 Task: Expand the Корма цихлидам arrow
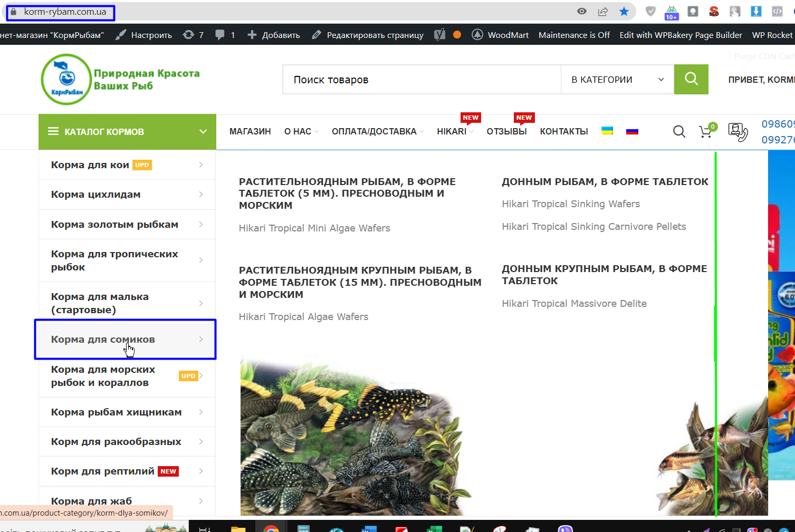[x=201, y=195]
